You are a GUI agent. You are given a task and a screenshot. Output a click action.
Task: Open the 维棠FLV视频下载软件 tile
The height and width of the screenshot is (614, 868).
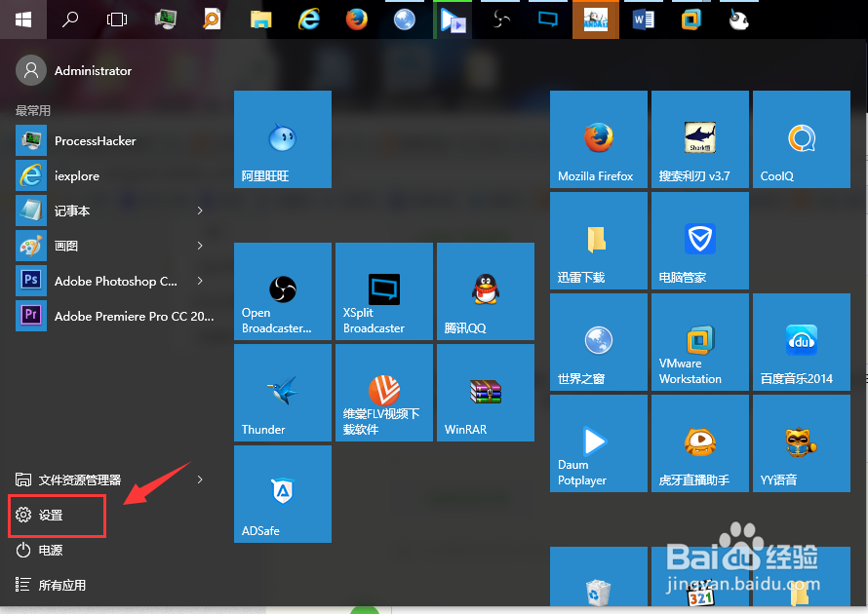[x=384, y=393]
